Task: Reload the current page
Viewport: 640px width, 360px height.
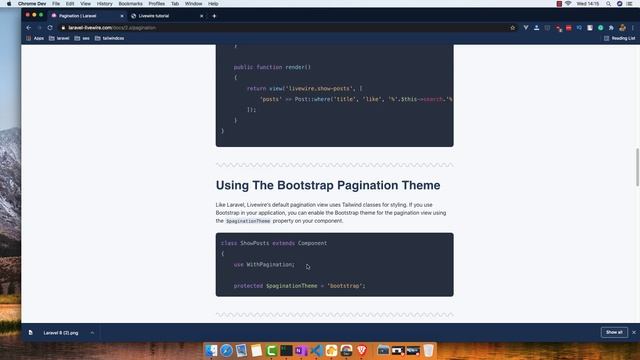Action: click(50, 28)
